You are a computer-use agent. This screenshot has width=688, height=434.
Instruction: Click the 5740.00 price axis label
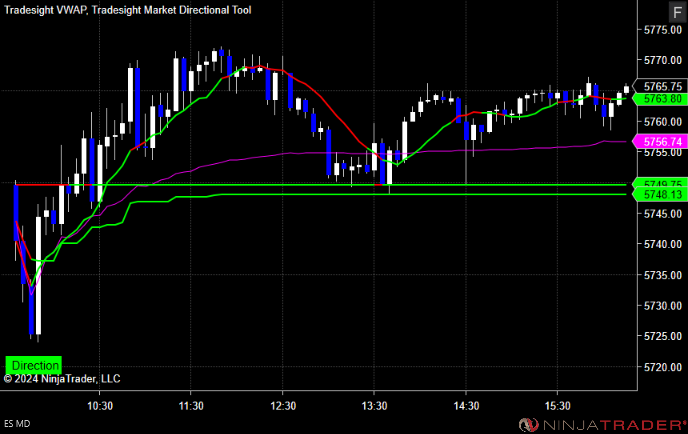coord(663,244)
